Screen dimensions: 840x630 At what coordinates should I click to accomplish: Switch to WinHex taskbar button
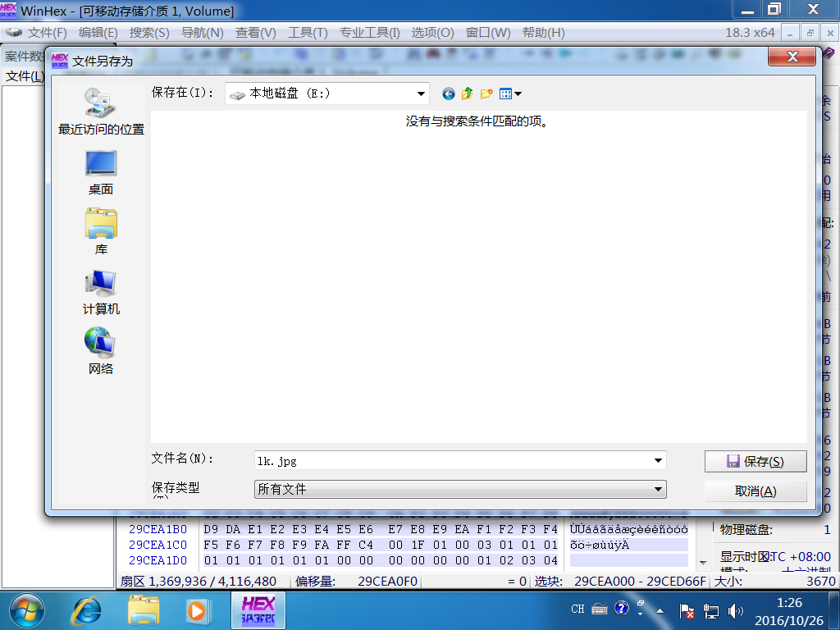258,610
